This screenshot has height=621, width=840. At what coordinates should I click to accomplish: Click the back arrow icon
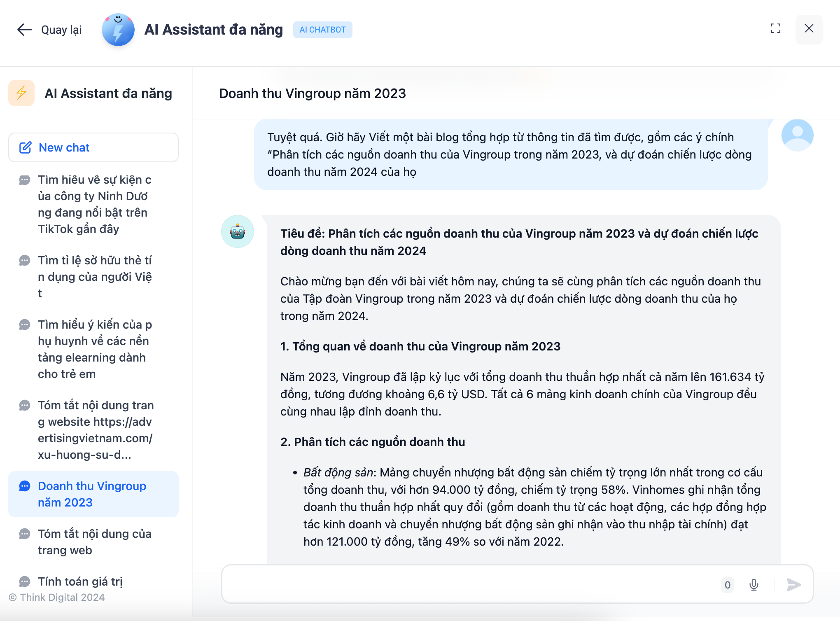pyautogui.click(x=24, y=30)
